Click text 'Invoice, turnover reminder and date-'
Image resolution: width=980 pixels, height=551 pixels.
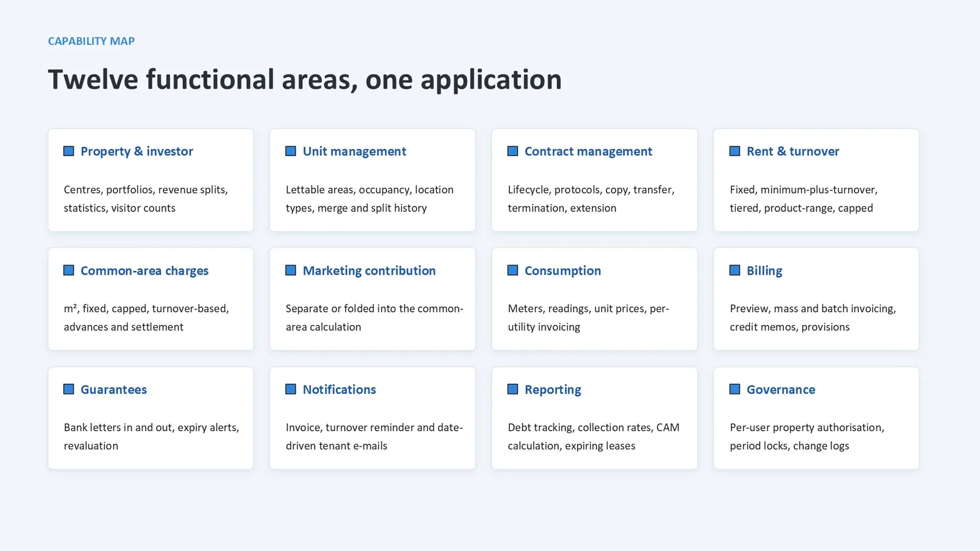coord(374,428)
